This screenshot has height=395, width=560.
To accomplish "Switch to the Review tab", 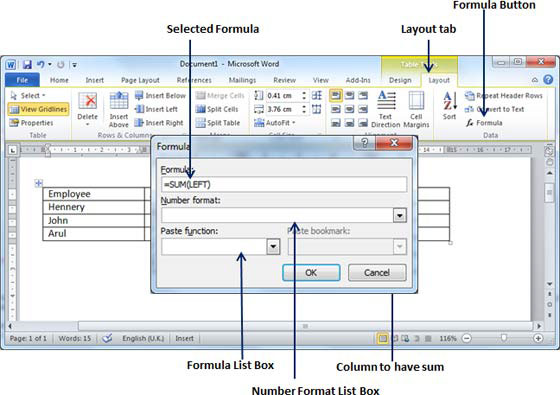I will 284,80.
